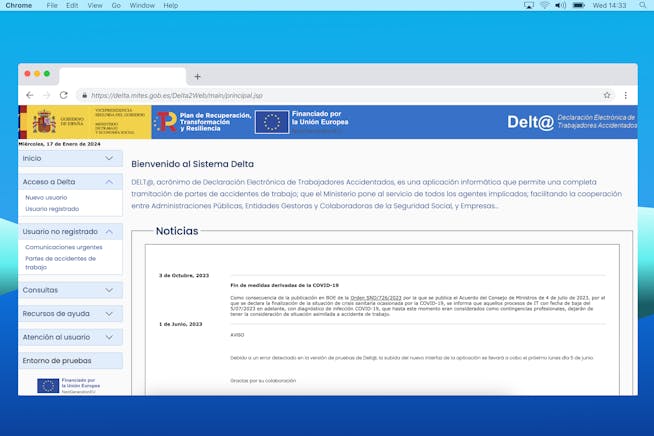Collapse the Acceso a Delta section chevron
This screenshot has height=436, width=654.
click(x=109, y=182)
